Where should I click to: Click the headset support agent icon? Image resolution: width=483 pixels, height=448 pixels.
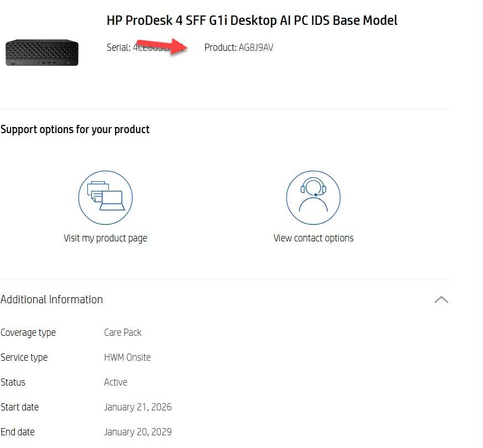(313, 197)
